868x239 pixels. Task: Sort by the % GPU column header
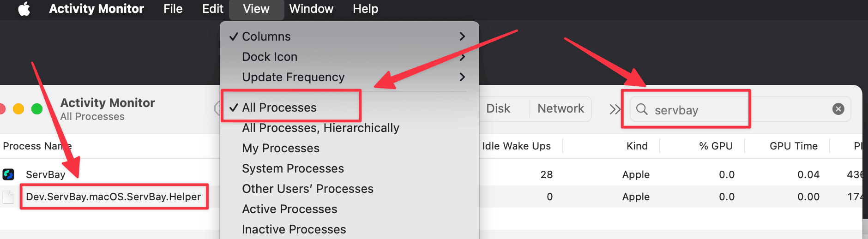(x=716, y=146)
